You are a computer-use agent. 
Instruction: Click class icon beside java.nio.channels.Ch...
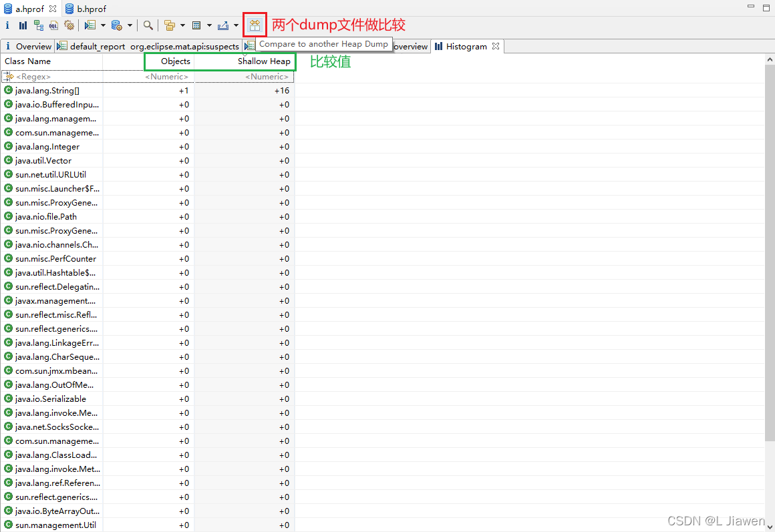(x=8, y=244)
